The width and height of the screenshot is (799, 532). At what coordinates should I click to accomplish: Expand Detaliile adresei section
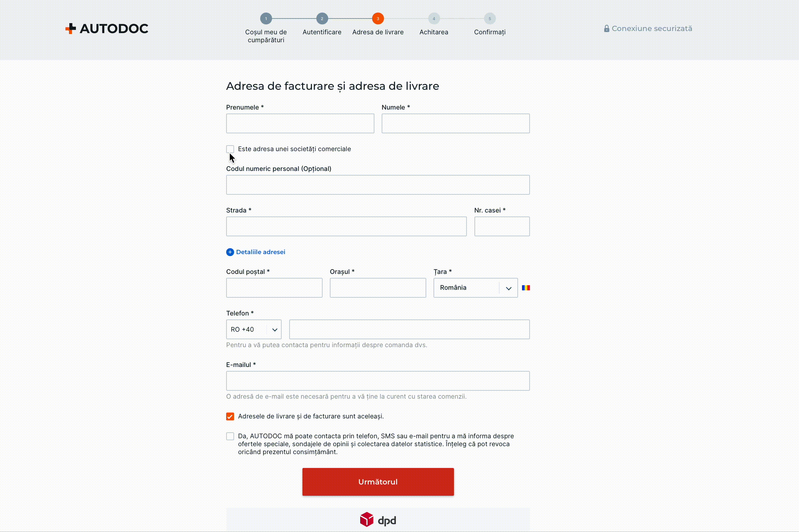[261, 252]
